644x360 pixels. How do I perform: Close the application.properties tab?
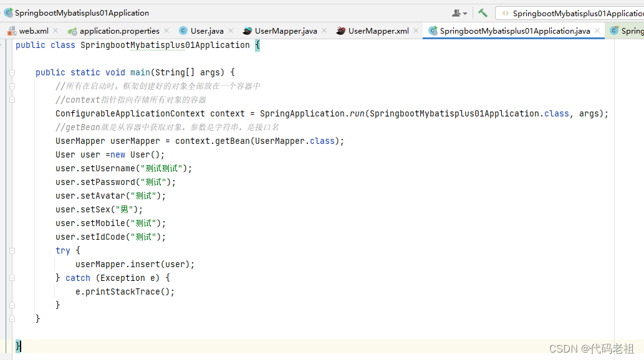(166, 31)
